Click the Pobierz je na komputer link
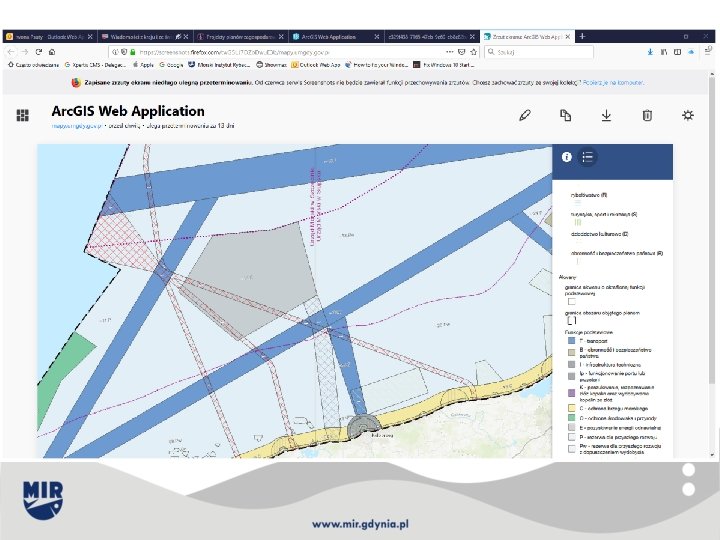The height and width of the screenshot is (540, 720). tap(613, 83)
